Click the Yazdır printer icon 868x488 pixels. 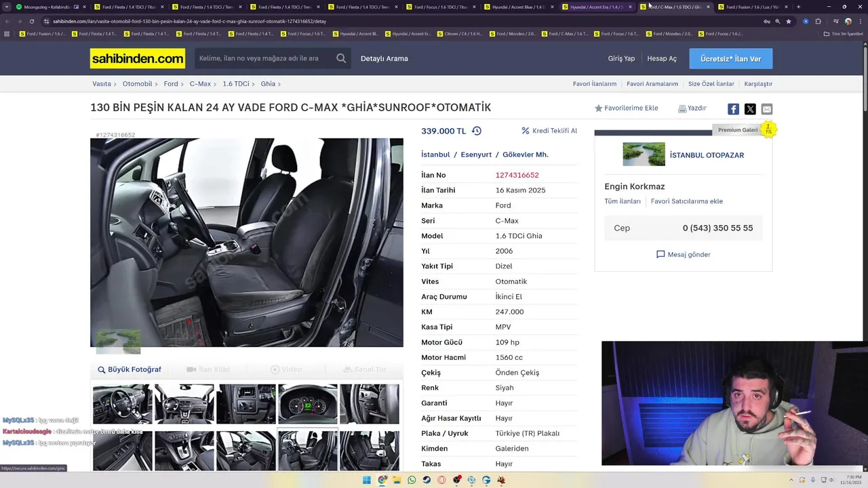point(682,108)
